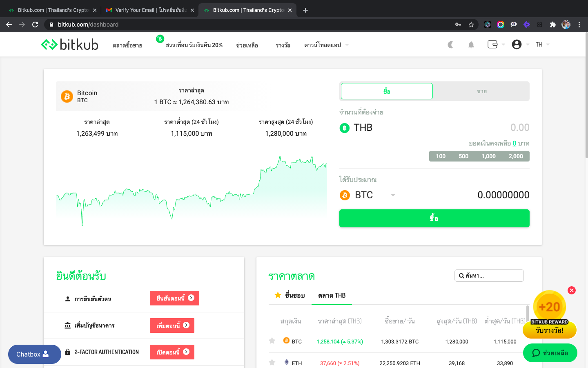Choose the 500 quick amount button
This screenshot has width=588, height=368.
[x=463, y=156]
